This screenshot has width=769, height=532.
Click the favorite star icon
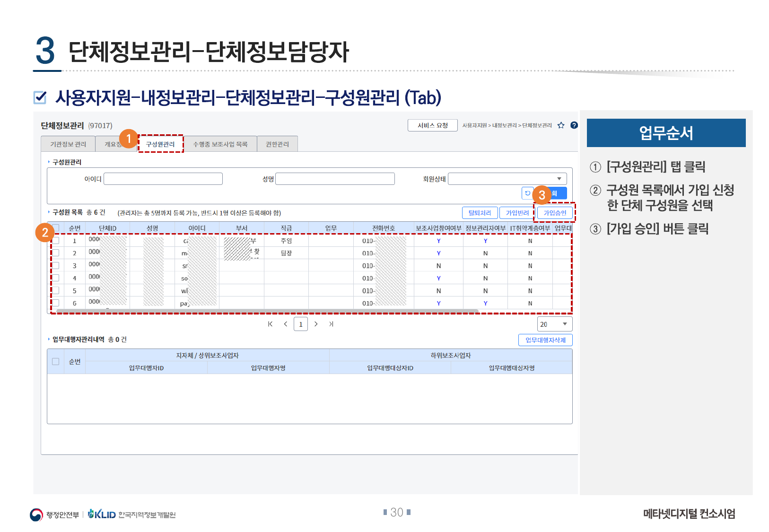pyautogui.click(x=561, y=125)
